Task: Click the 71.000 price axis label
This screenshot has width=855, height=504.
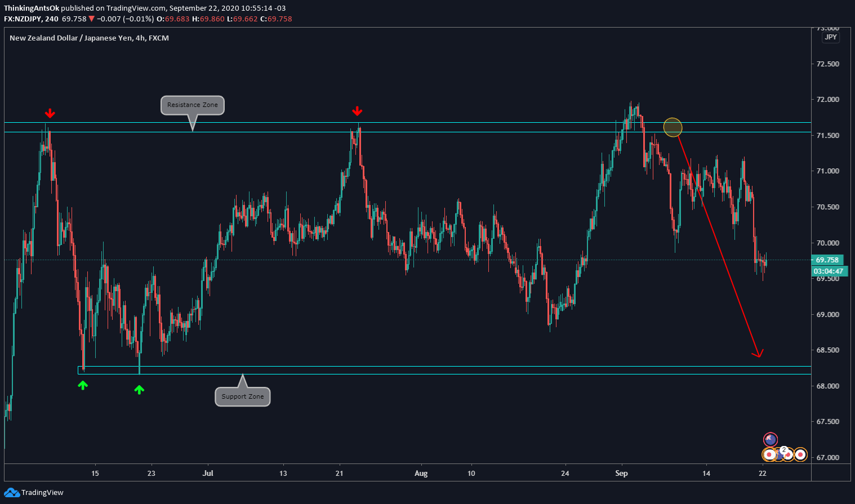Action: tap(827, 171)
